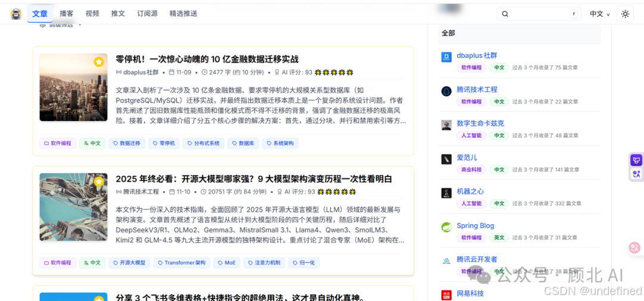
Task: Click the 数字生命卡兹克 avatar icon
Action: click(x=447, y=125)
